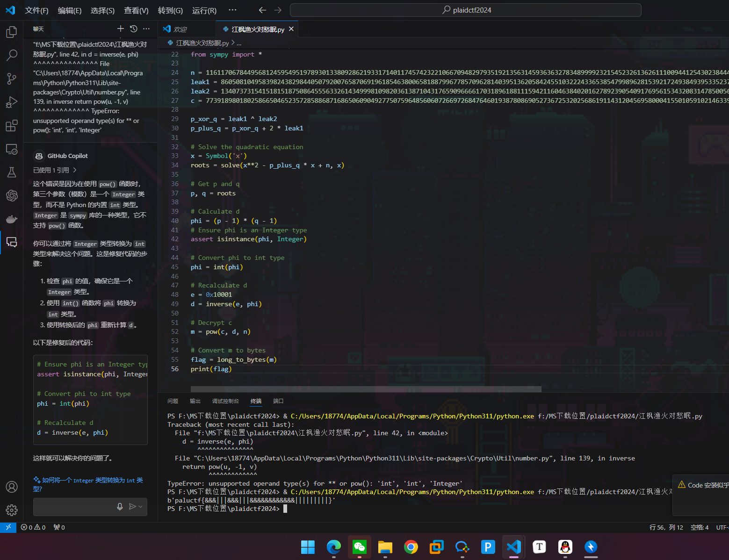Click the 行 56, 列 12 cursor position
The height and width of the screenshot is (560, 729).
(x=666, y=527)
